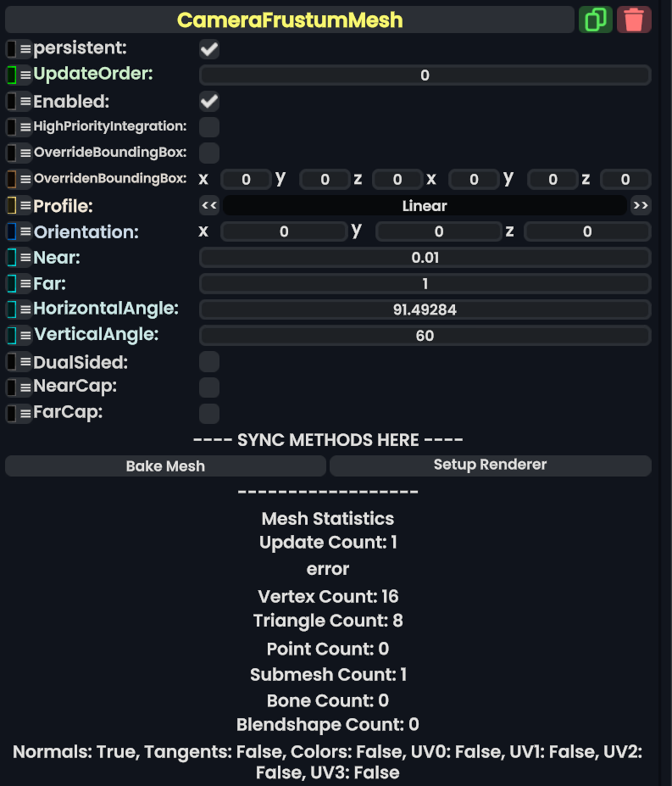Click the Bake Mesh button
This screenshot has width=672, height=786.
[165, 466]
